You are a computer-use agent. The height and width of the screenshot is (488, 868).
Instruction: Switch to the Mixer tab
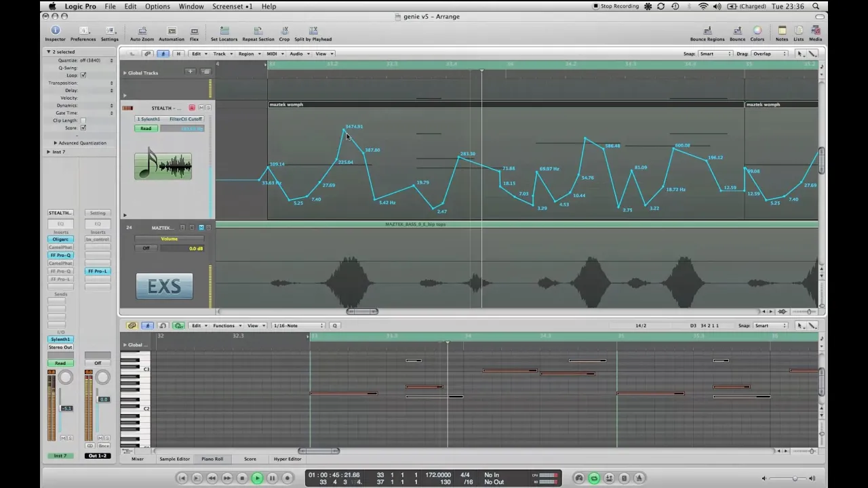tap(138, 459)
